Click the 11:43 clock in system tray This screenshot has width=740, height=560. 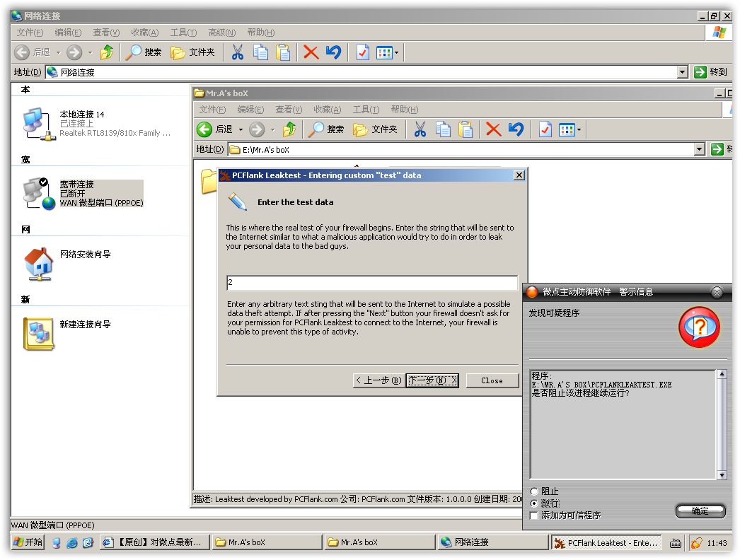(717, 543)
